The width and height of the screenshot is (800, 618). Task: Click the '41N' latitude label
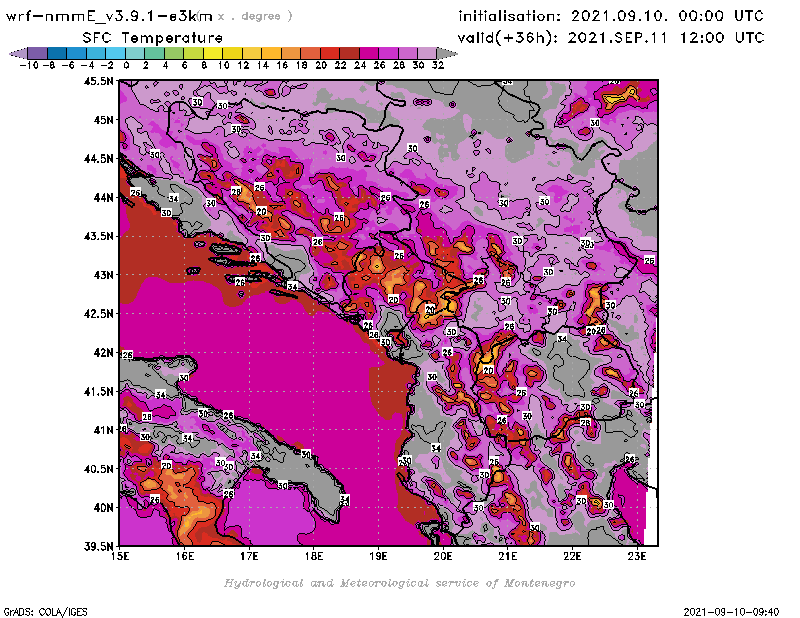[103, 430]
